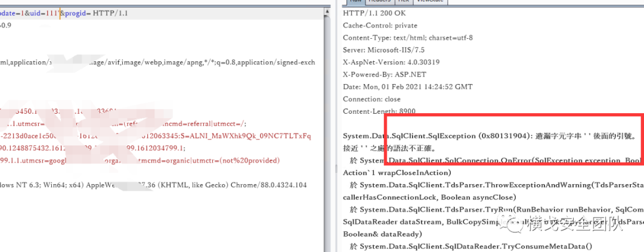Click the request pane vertical scrollbar thumb
644x252 pixels.
click(x=327, y=134)
